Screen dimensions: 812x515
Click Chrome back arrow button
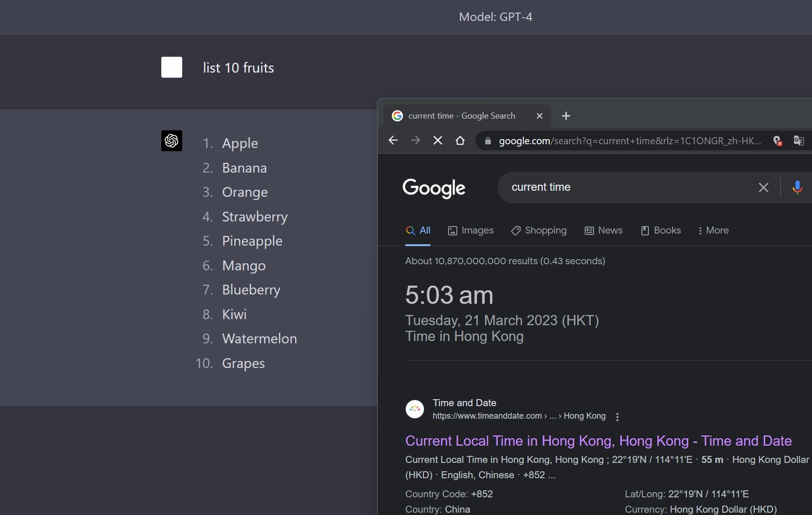click(393, 140)
